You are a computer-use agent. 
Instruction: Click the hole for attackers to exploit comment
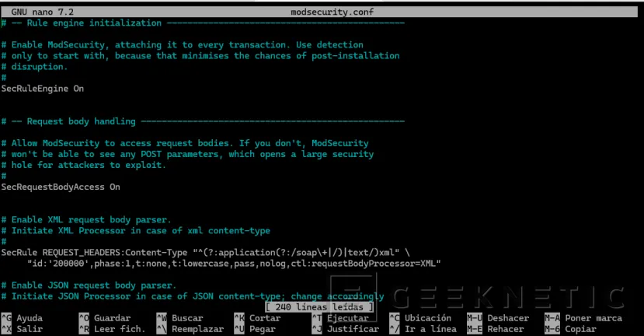83,165
